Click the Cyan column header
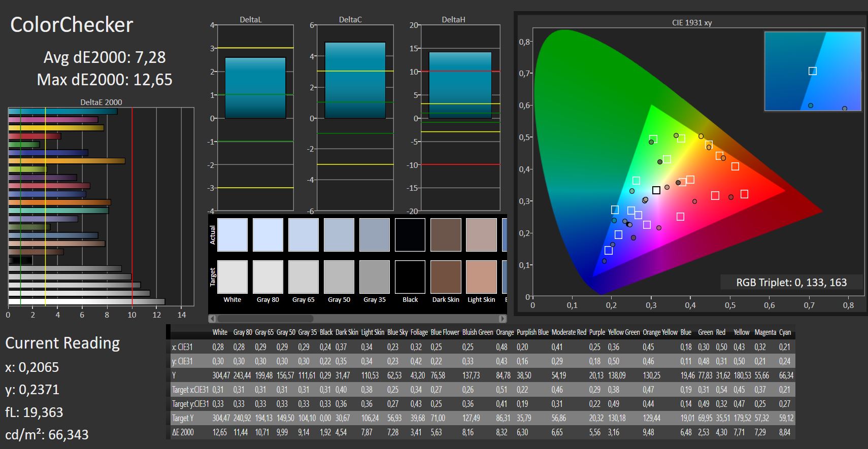The height and width of the screenshot is (449, 868). (785, 332)
